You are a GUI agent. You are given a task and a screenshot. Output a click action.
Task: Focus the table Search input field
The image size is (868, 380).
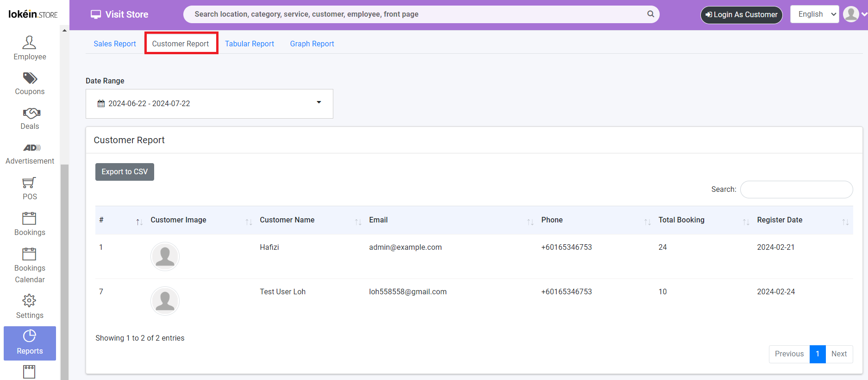[x=796, y=190]
